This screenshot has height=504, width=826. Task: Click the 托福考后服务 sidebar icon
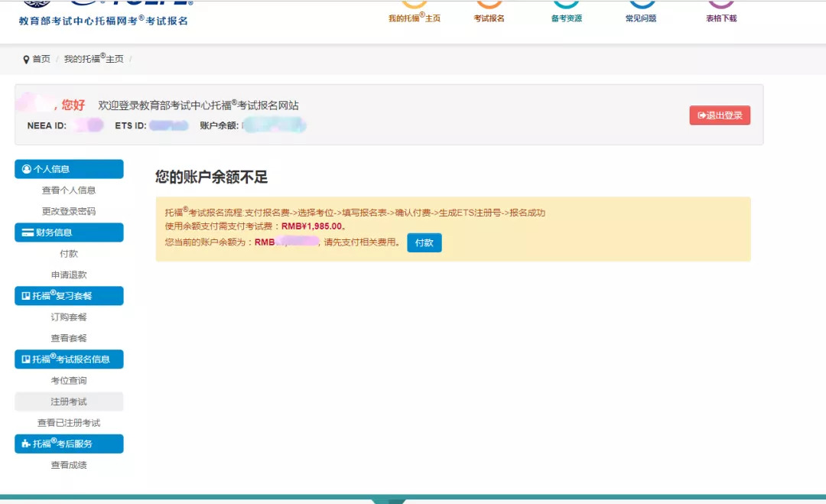pyautogui.click(x=25, y=444)
